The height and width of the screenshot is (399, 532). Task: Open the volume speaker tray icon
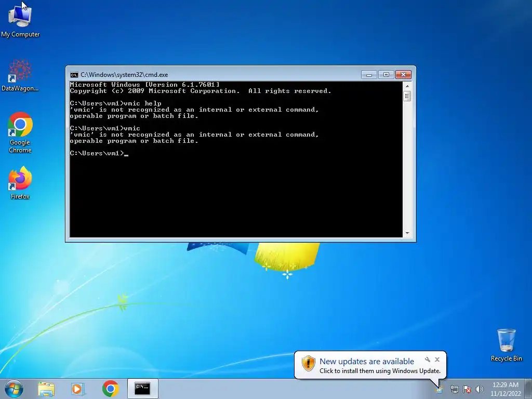click(x=480, y=389)
